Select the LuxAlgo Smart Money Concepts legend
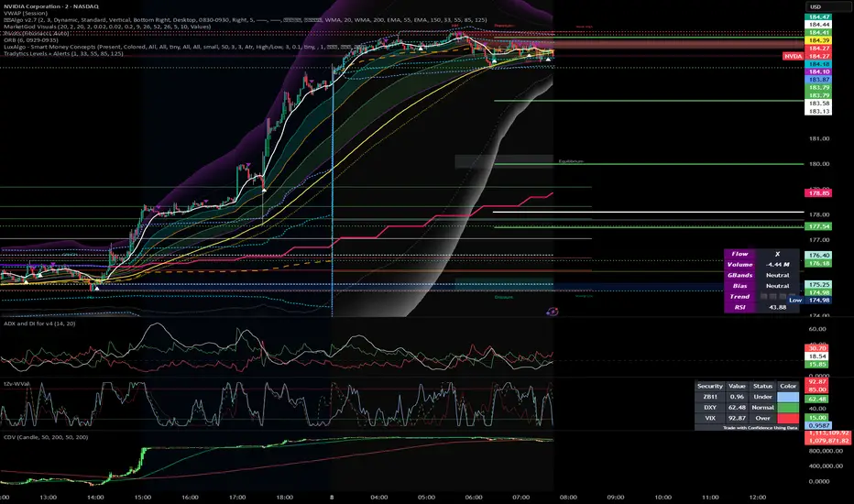The image size is (854, 504). pyautogui.click(x=183, y=47)
